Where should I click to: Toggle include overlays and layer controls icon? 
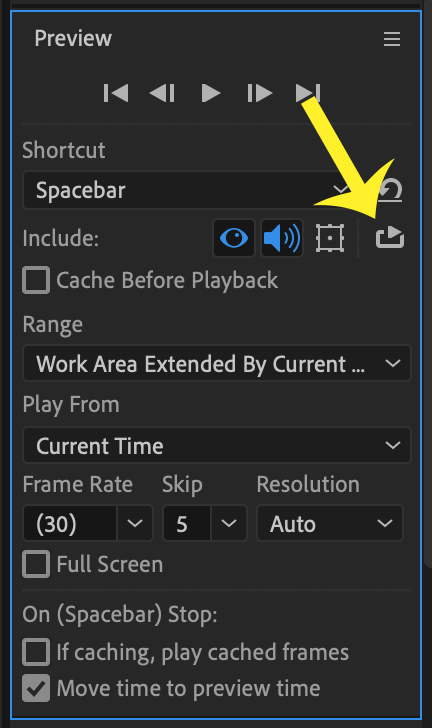click(330, 238)
